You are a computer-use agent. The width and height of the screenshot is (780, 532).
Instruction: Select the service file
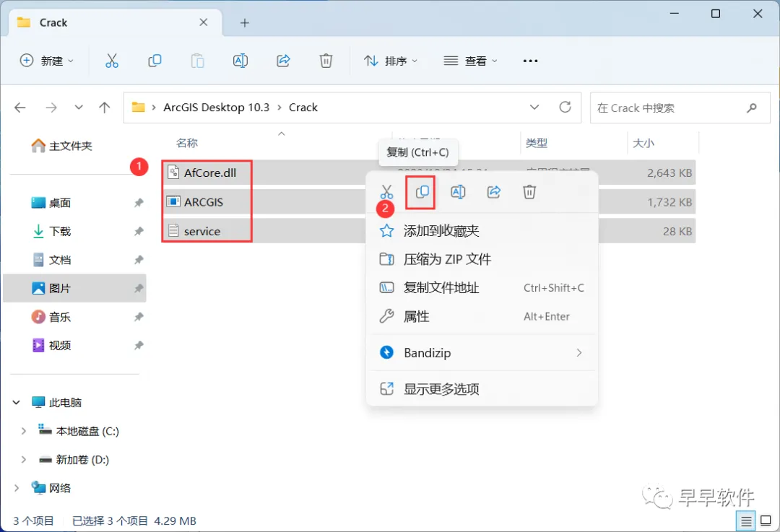click(x=202, y=231)
